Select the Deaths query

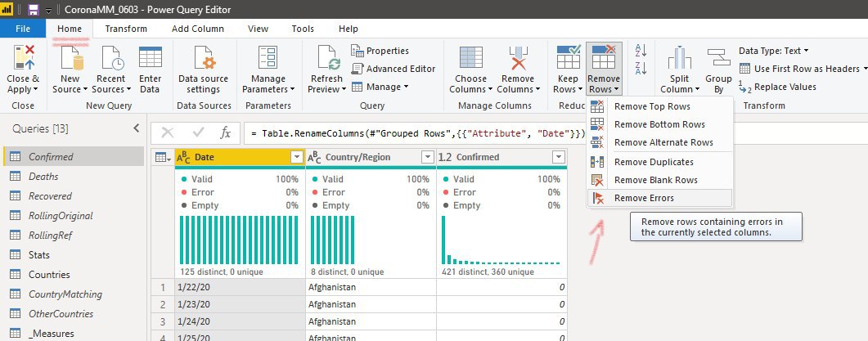pyautogui.click(x=74, y=176)
